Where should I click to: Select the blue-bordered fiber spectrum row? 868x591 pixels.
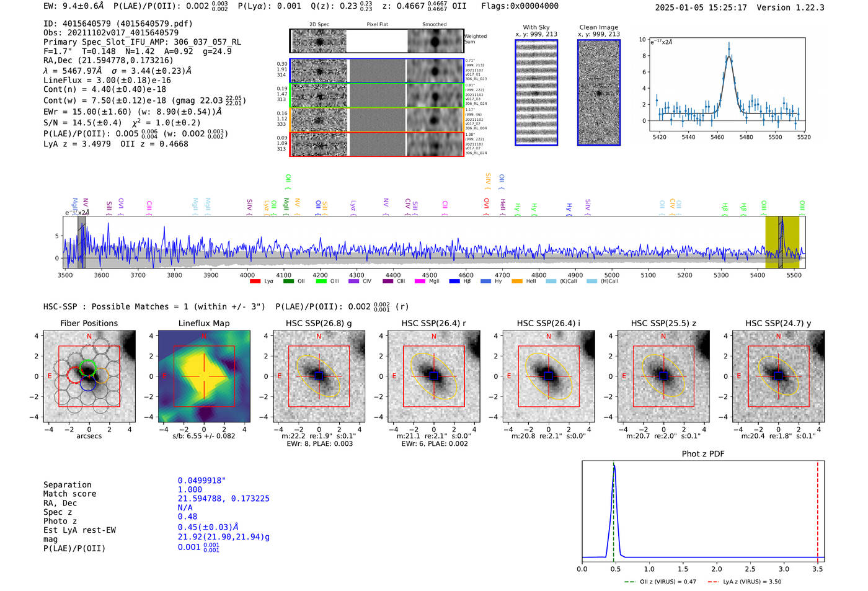point(377,71)
